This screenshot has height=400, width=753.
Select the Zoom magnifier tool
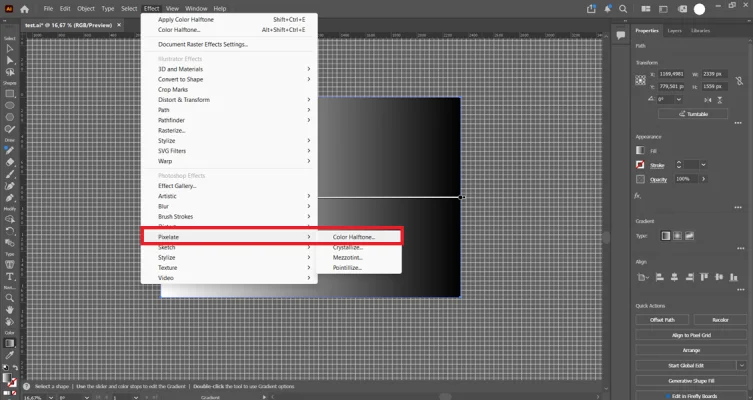pos(10,298)
